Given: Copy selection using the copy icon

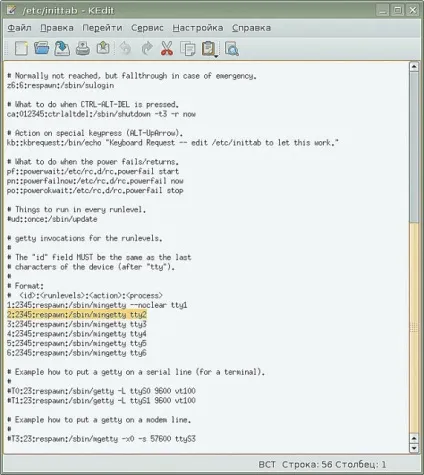Looking at the screenshot, I should pyautogui.click(x=188, y=49).
